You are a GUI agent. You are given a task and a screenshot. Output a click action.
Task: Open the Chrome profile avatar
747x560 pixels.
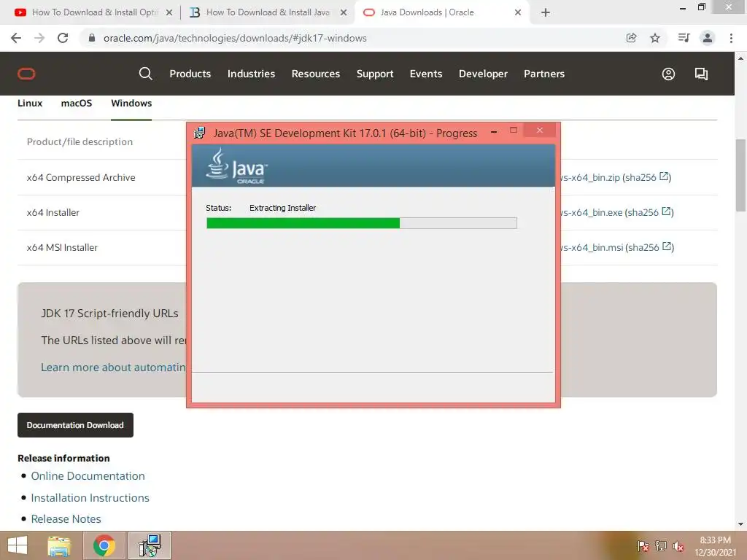click(708, 38)
